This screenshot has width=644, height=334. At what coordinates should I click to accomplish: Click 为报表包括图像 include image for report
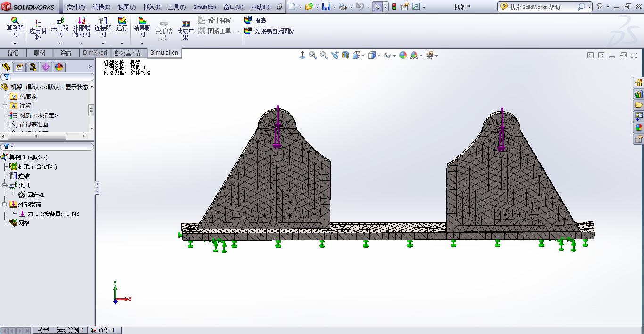(269, 31)
